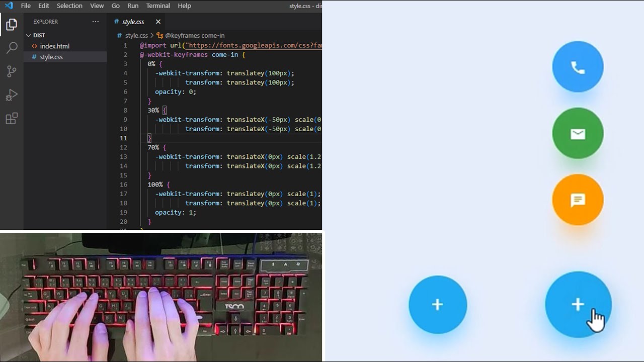The height and width of the screenshot is (362, 644).
Task: Open the Edit menu
Action: point(44,6)
